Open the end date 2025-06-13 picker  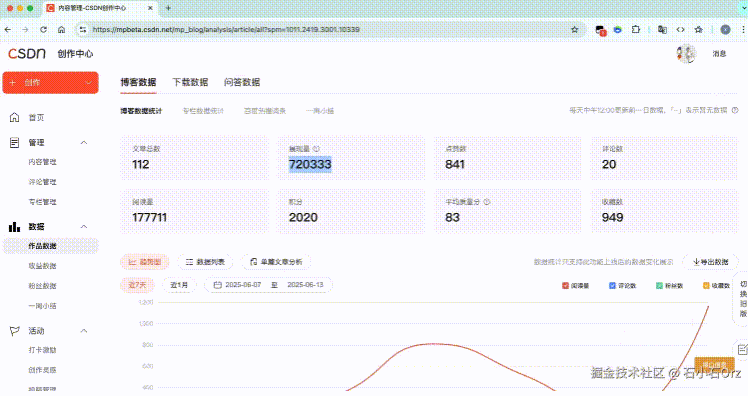click(305, 285)
